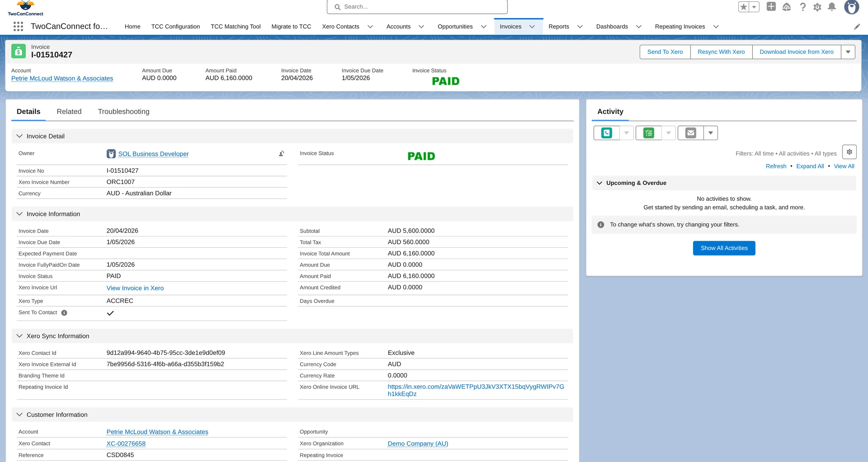Collapse the Invoice Information section

20,214
